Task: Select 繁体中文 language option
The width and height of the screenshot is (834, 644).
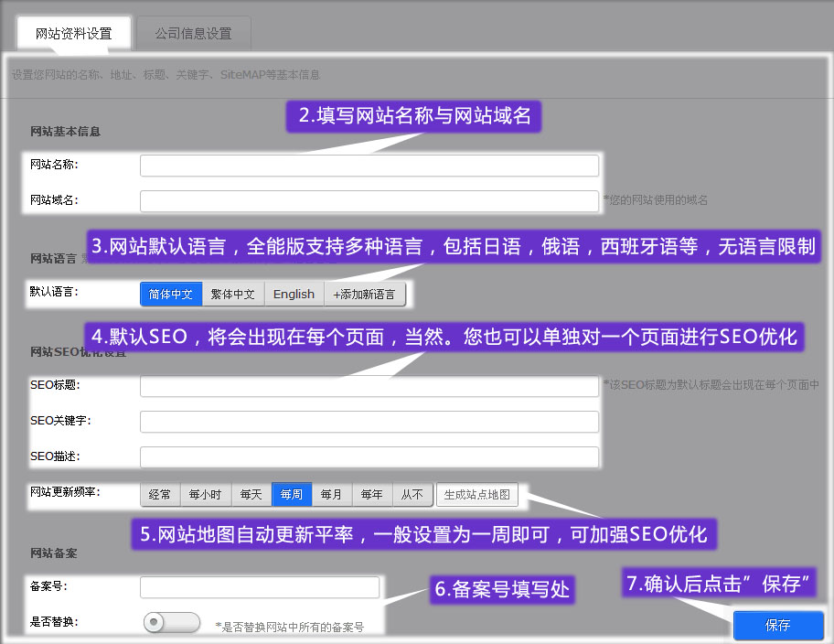Action: pyautogui.click(x=232, y=294)
